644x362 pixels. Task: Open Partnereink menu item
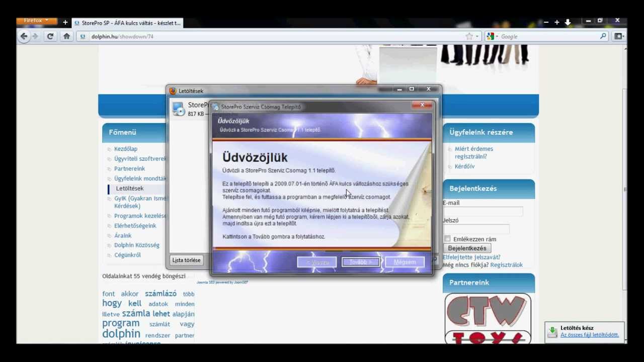129,169
